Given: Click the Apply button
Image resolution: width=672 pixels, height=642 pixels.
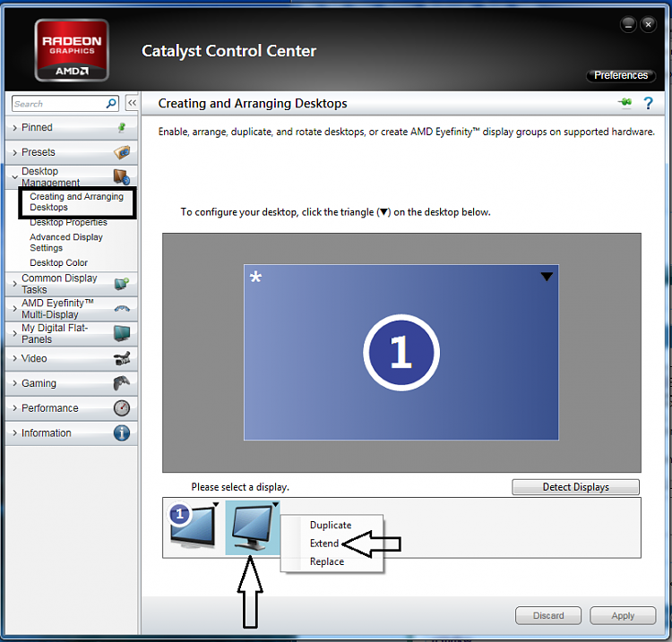Looking at the screenshot, I should [x=623, y=615].
